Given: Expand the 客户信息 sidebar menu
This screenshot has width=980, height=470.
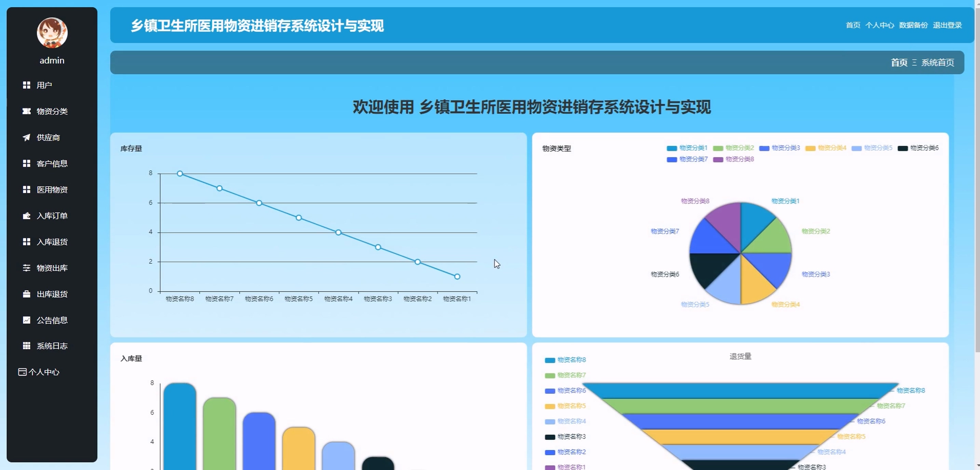Looking at the screenshot, I should (52, 164).
